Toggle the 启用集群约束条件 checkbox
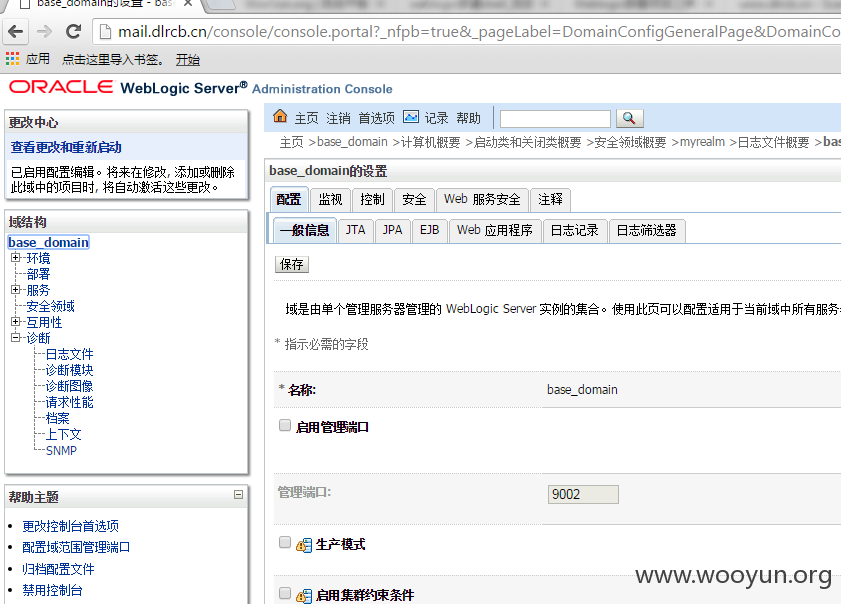 click(285, 593)
